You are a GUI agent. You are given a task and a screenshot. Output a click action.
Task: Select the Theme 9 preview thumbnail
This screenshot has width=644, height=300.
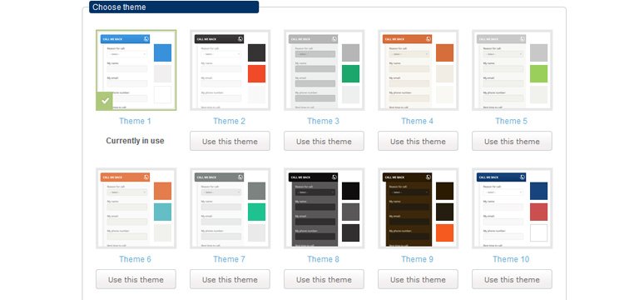point(419,208)
